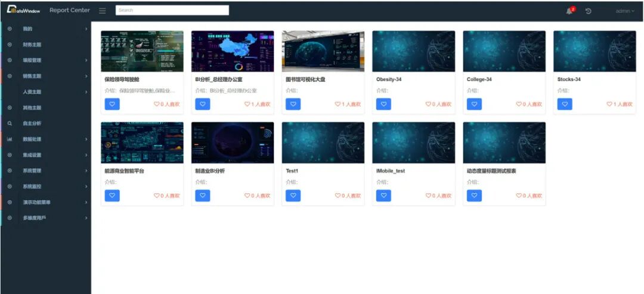This screenshot has width=644, height=294.
Task: Favorite the 动态度量标题测试报表 card with its blue heart button
Action: 475,196
